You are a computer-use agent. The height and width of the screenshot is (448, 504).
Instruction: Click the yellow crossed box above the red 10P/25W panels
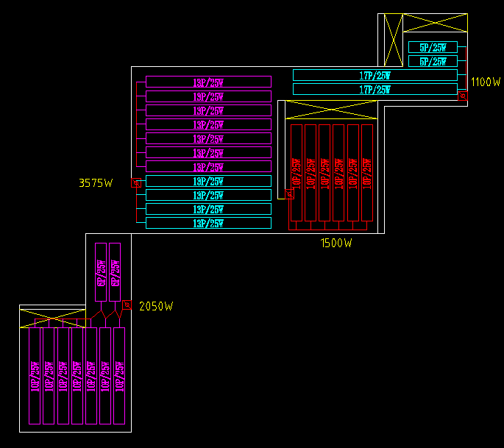coord(331,110)
